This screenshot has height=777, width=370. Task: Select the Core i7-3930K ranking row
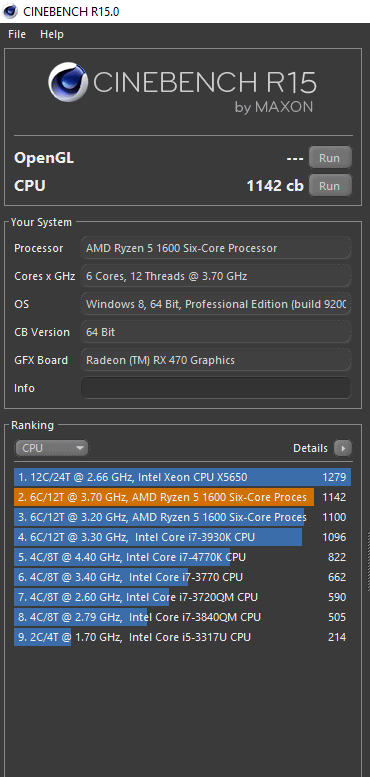click(182, 537)
